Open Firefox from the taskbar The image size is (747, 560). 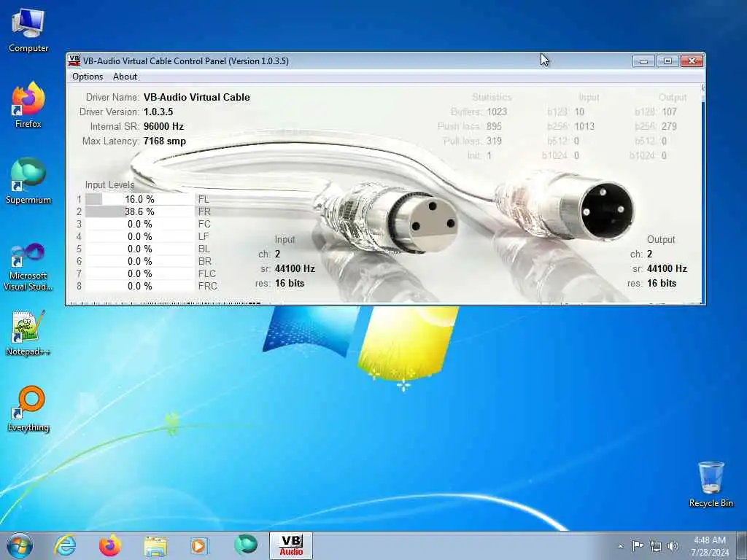(x=109, y=545)
